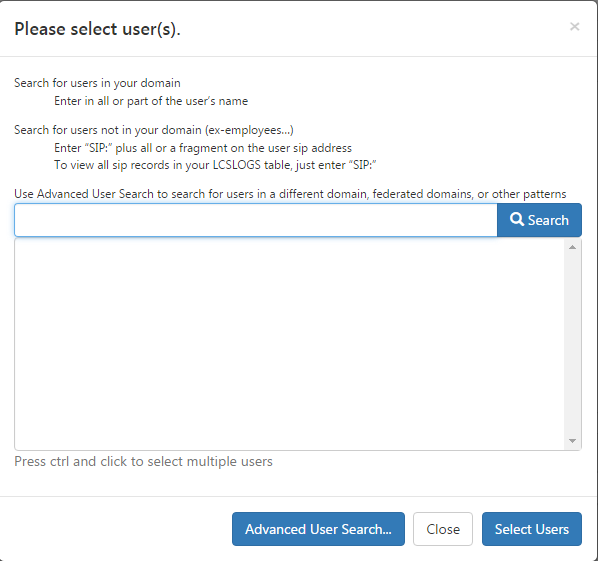Click 'To view all sip records' instruction line

(215, 165)
